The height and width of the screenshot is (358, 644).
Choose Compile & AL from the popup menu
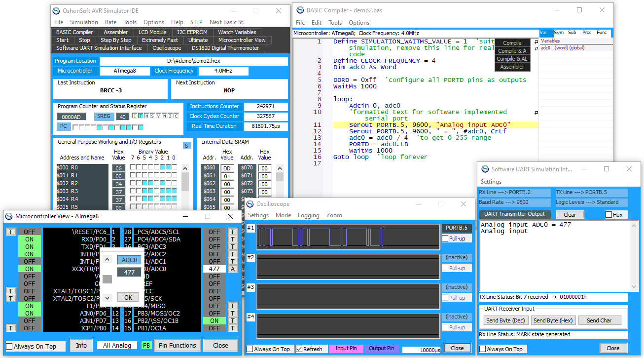pyautogui.click(x=512, y=59)
